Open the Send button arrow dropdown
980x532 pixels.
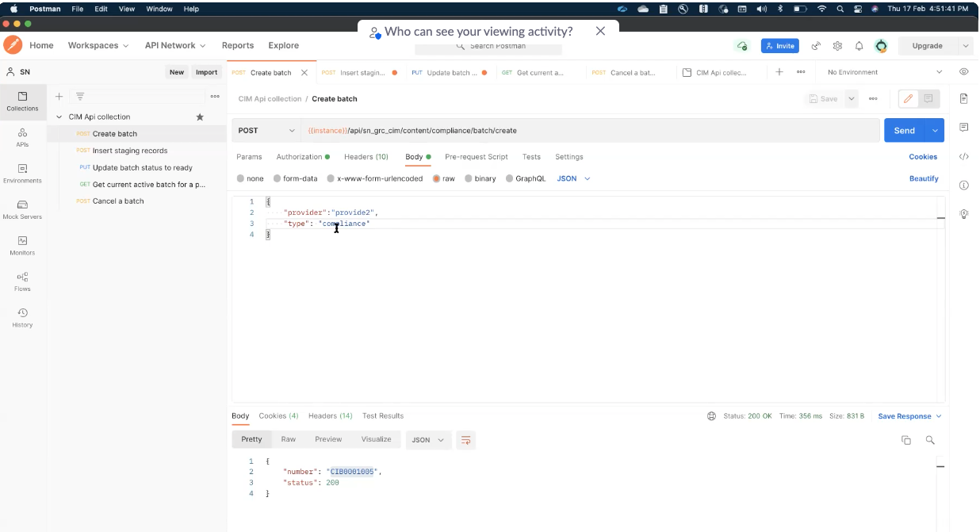click(936, 130)
